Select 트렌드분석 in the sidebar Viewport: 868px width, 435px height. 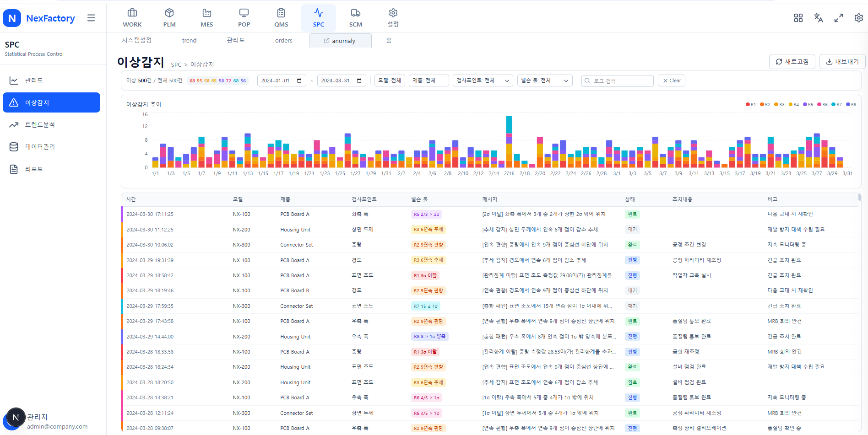[x=40, y=125]
